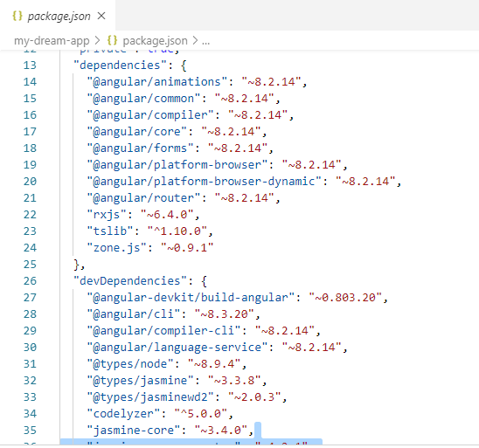
Task: Click the "~0.803.20" version value
Action: coord(345,297)
